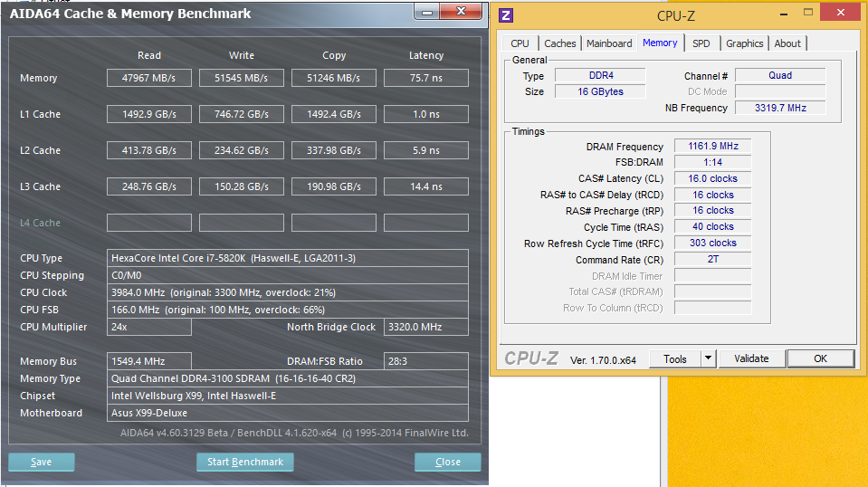This screenshot has width=868, height=487.
Task: Click L1 Cache Copy value 1492.4 GB/s
Action: pos(334,114)
